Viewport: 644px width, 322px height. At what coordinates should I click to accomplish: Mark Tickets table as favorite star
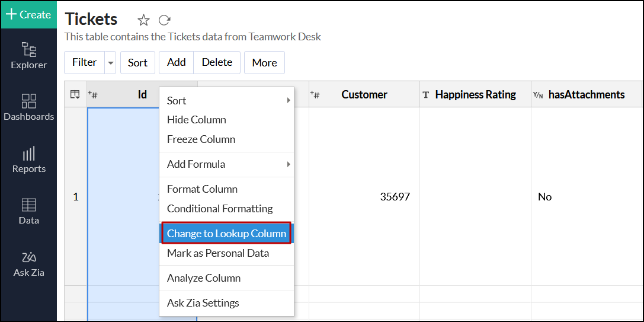coord(143,20)
